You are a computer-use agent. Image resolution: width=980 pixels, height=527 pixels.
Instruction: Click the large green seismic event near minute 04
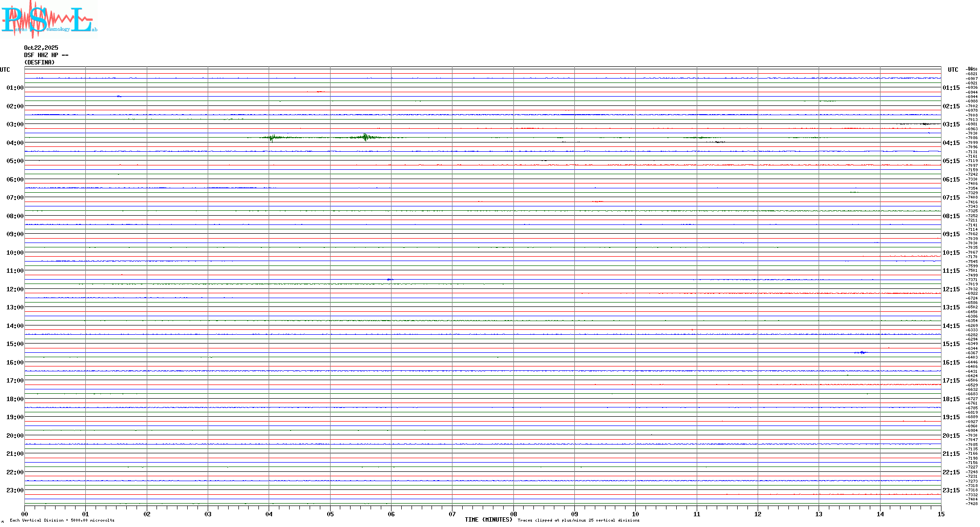[272, 138]
